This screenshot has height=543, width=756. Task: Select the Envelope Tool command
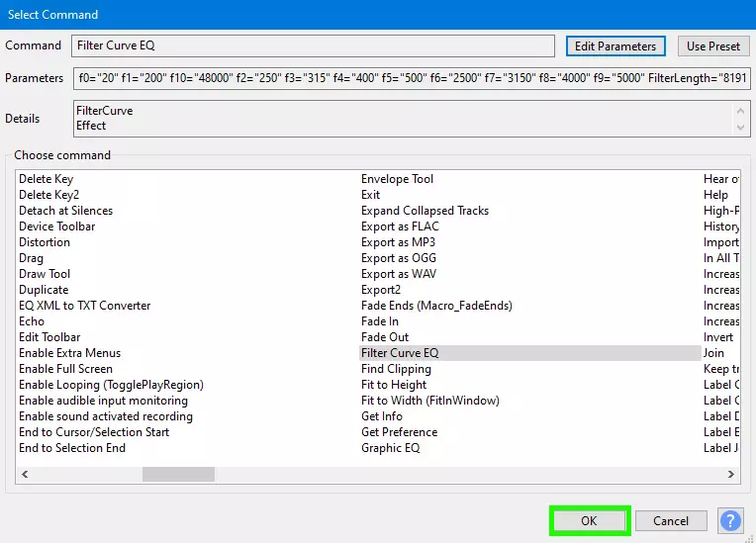pyautogui.click(x=397, y=179)
